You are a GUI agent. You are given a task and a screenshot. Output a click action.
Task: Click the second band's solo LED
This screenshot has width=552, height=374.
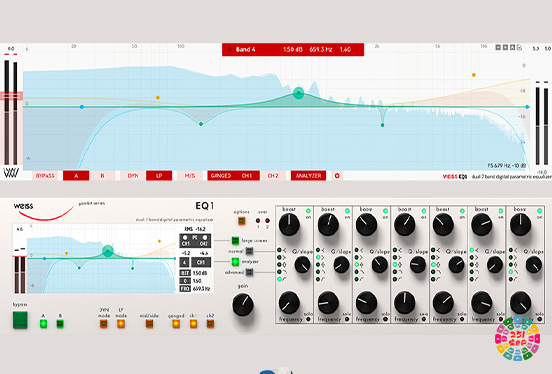347,319
